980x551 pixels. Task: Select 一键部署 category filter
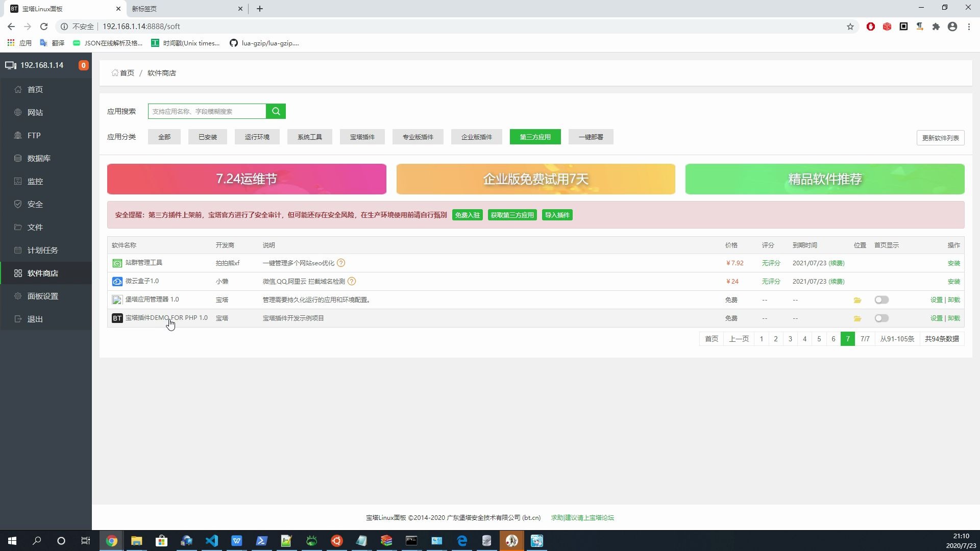591,137
